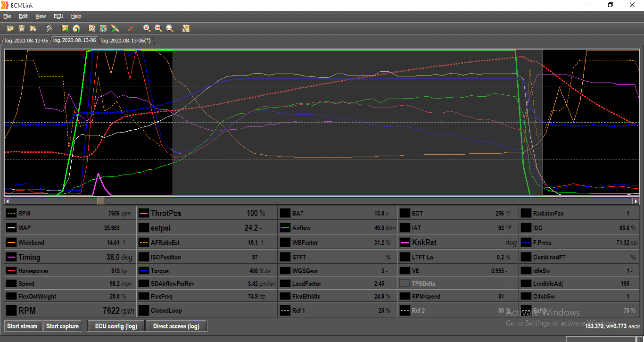This screenshot has height=342, width=644.
Task: Click the ECMLink app icon in title bar
Action: click(5, 5)
